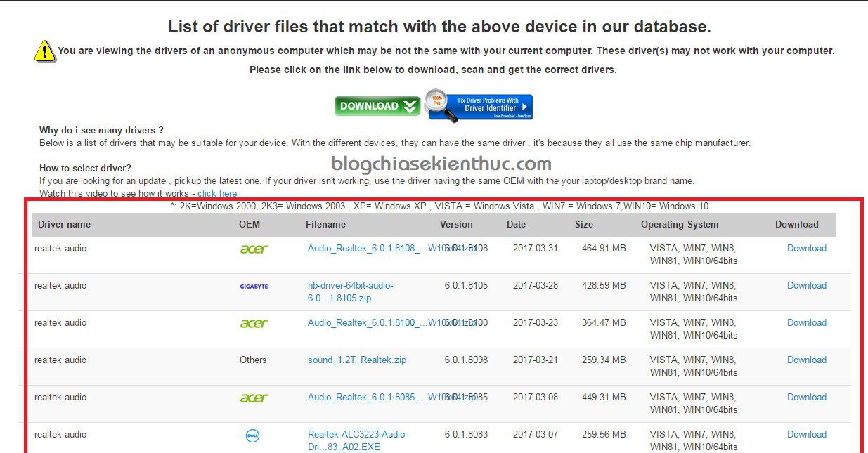Screen dimensions: 868x453
Task: Click the operating system list in the 428.59 MB row
Action: tap(694, 291)
